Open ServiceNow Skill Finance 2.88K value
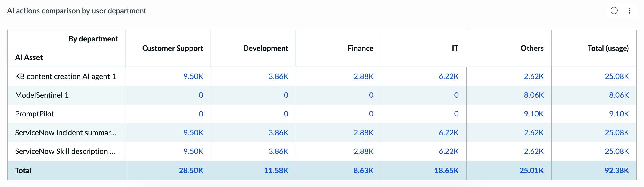Screen dimensions: 644x187 pyautogui.click(x=364, y=151)
